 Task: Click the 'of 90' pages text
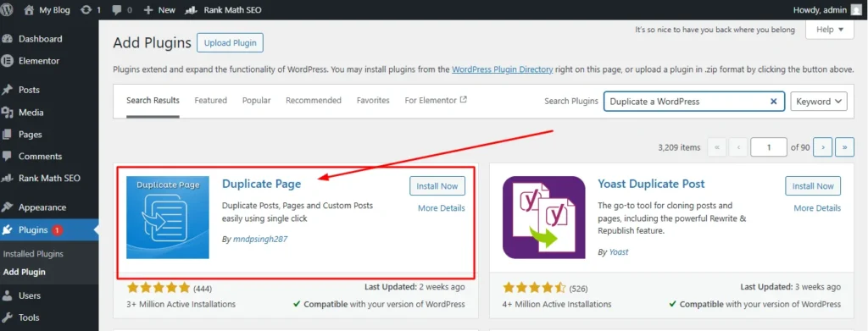pyautogui.click(x=800, y=147)
